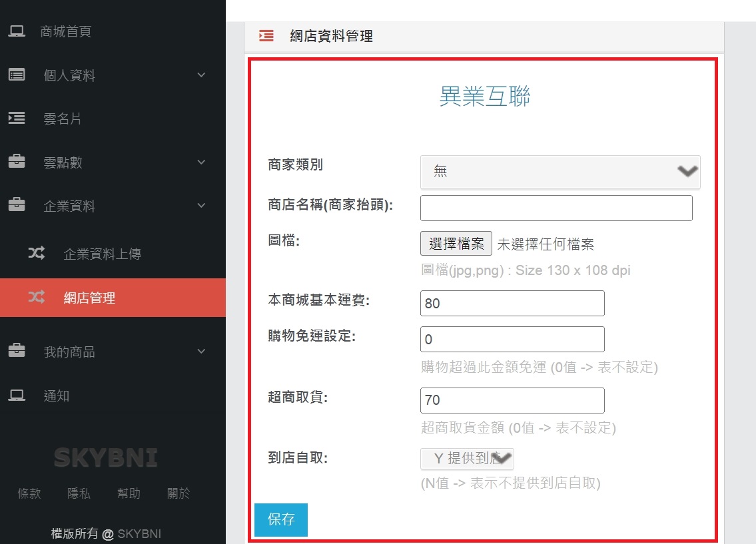Open 企業資料上傳 menu item
Image resolution: width=756 pixels, height=544 pixels.
(102, 254)
